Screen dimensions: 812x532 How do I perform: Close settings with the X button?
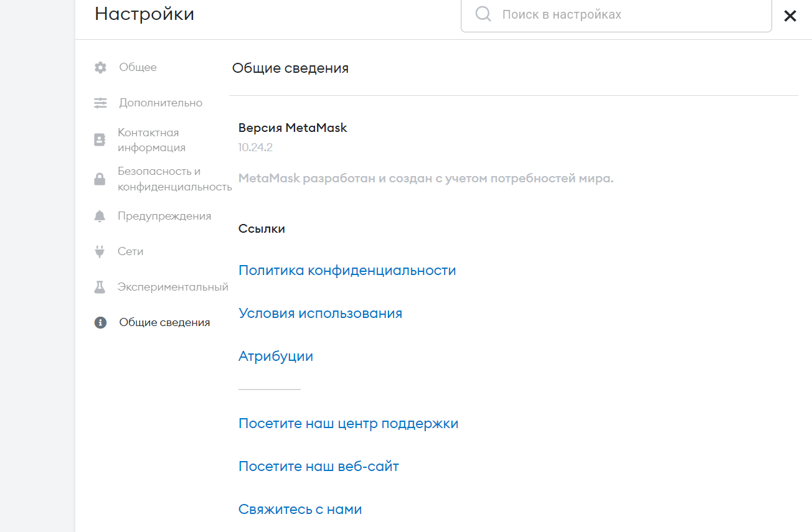tap(790, 16)
